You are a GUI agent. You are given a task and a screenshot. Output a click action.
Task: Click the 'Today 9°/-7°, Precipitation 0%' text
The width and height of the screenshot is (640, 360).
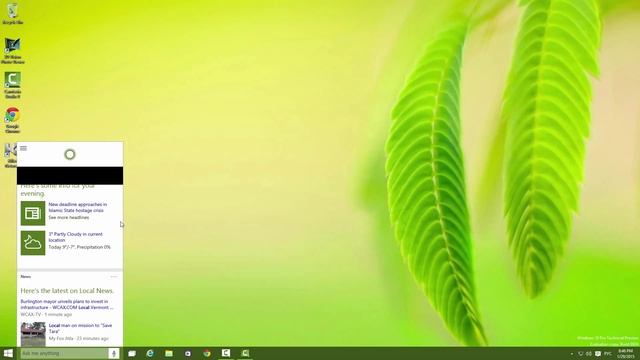pyautogui.click(x=80, y=247)
